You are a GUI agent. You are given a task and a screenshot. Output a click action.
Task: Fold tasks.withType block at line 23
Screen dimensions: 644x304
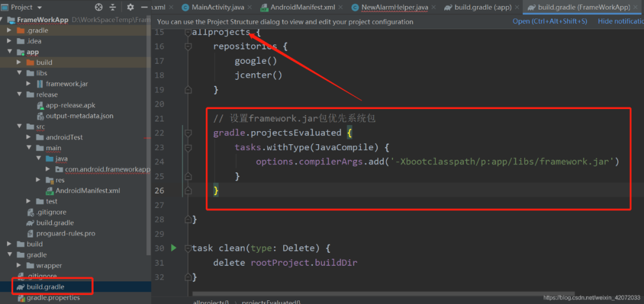click(x=188, y=147)
